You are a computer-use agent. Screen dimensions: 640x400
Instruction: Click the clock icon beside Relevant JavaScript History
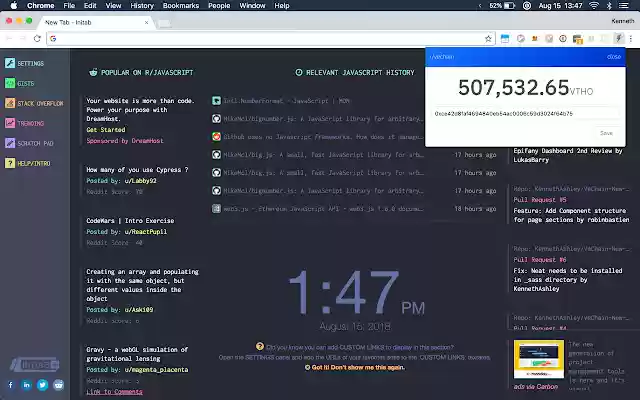click(299, 72)
